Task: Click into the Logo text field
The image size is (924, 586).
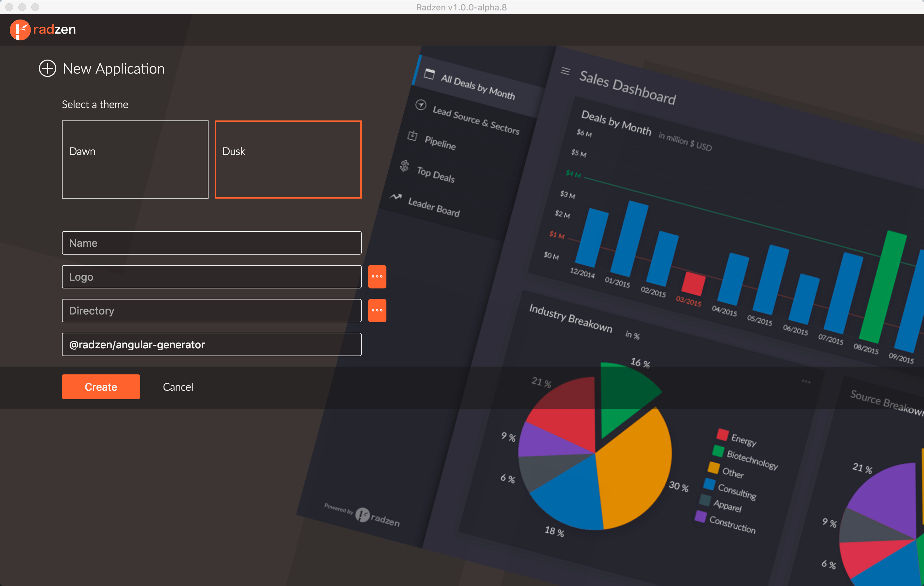Action: tap(211, 276)
